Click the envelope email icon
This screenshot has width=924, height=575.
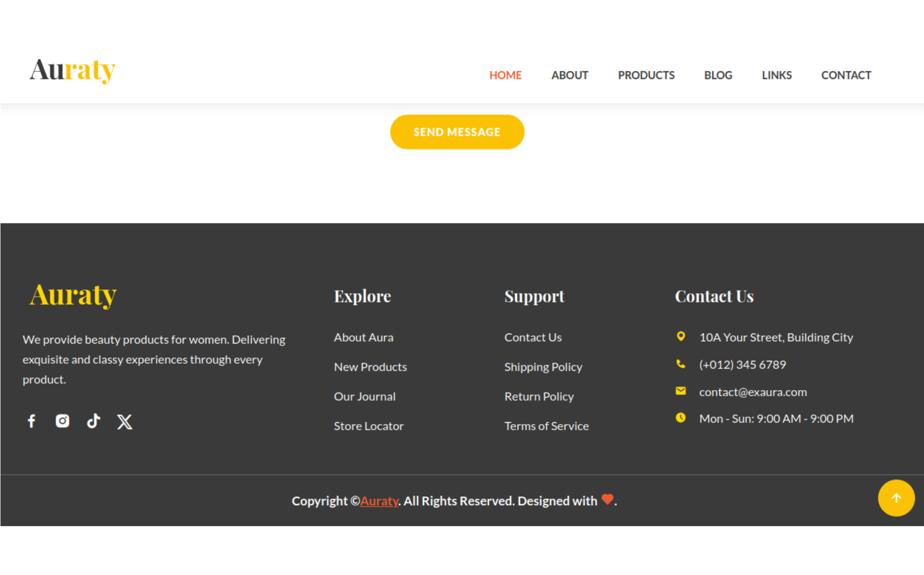tap(680, 391)
